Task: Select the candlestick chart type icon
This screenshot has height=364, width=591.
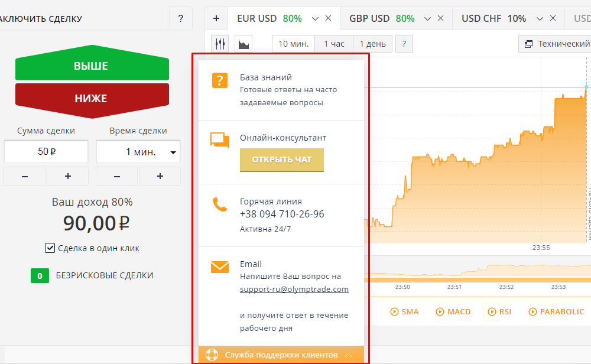Action: tap(220, 44)
